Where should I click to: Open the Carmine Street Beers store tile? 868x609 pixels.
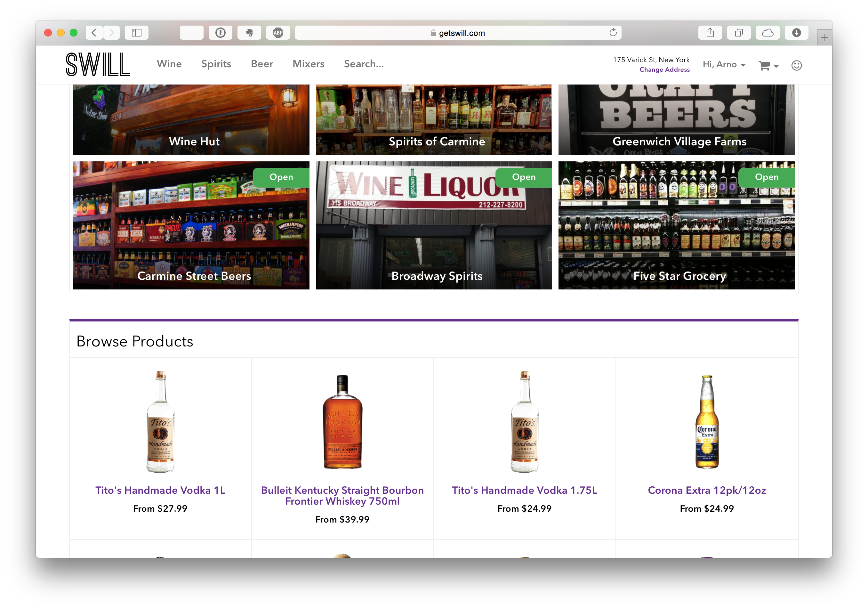[191, 225]
